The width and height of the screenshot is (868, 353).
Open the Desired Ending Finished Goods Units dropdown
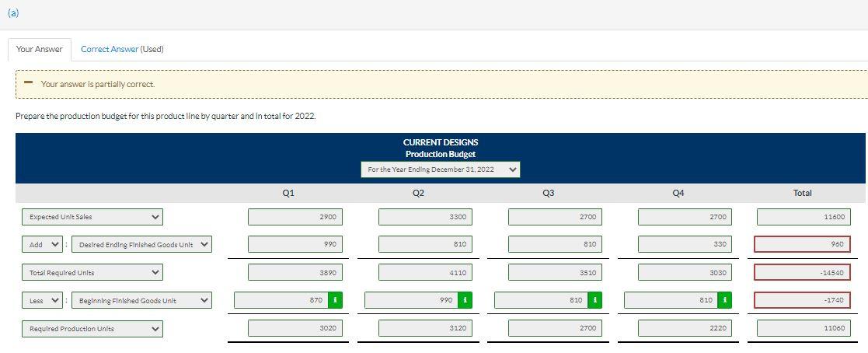141,244
